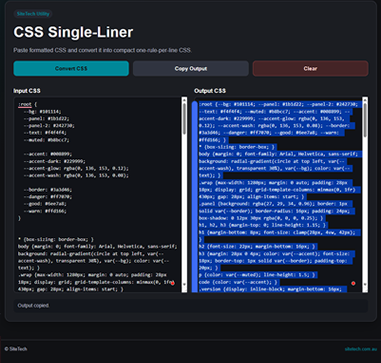This screenshot has width=381, height=363.
Task: Click the Input CSS scrollbar thumb
Action: [x=184, y=119]
